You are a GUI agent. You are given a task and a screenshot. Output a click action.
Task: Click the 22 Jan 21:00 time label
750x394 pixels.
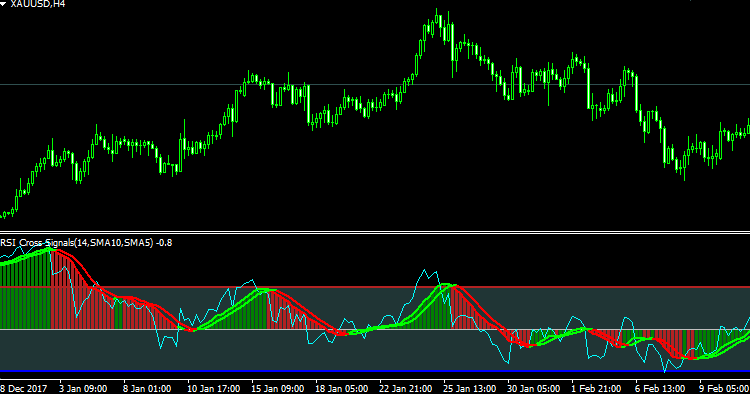pos(406,388)
